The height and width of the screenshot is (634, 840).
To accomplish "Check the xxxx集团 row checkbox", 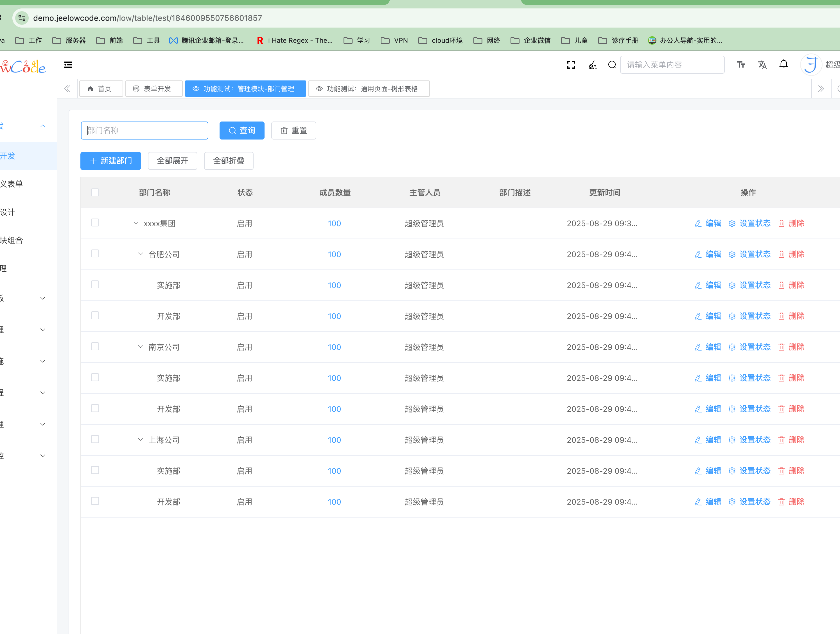I will pyautogui.click(x=95, y=222).
